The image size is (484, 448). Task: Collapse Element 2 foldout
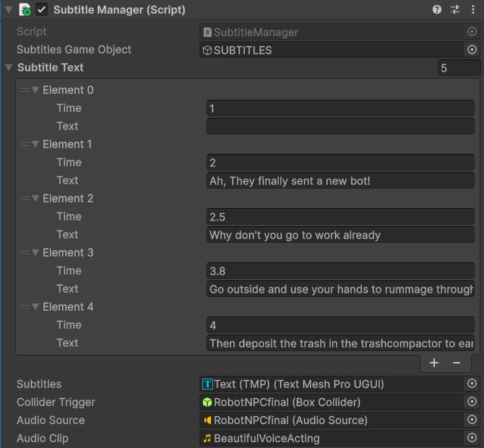coord(35,198)
